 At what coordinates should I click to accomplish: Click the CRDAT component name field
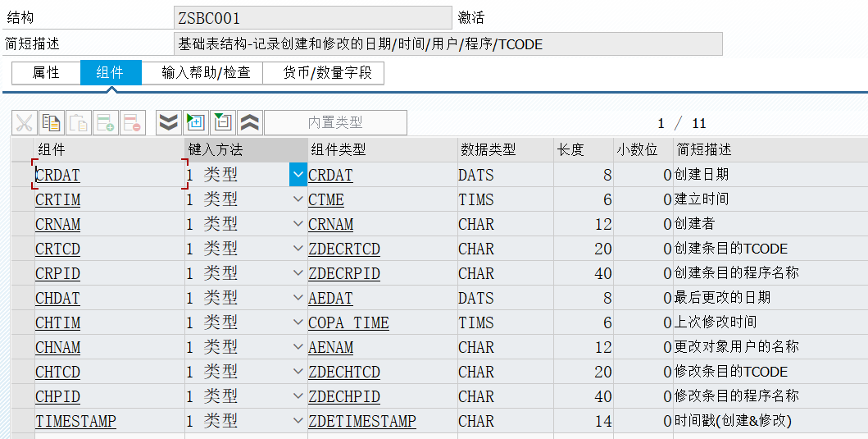click(x=110, y=175)
